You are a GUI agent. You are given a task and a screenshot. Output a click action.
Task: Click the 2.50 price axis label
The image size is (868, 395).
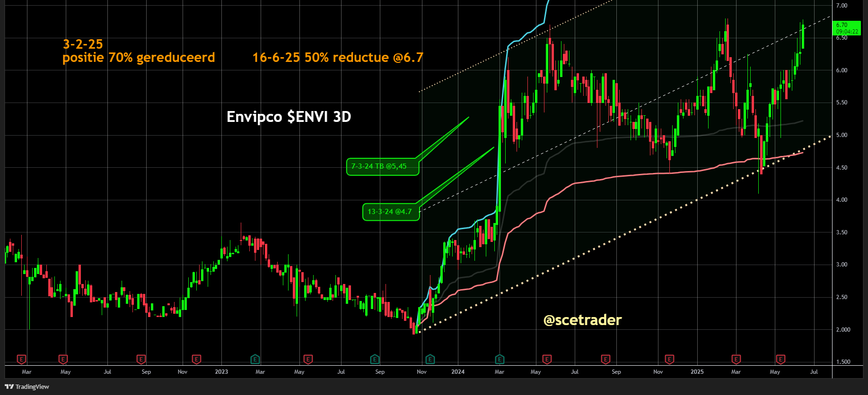click(842, 297)
